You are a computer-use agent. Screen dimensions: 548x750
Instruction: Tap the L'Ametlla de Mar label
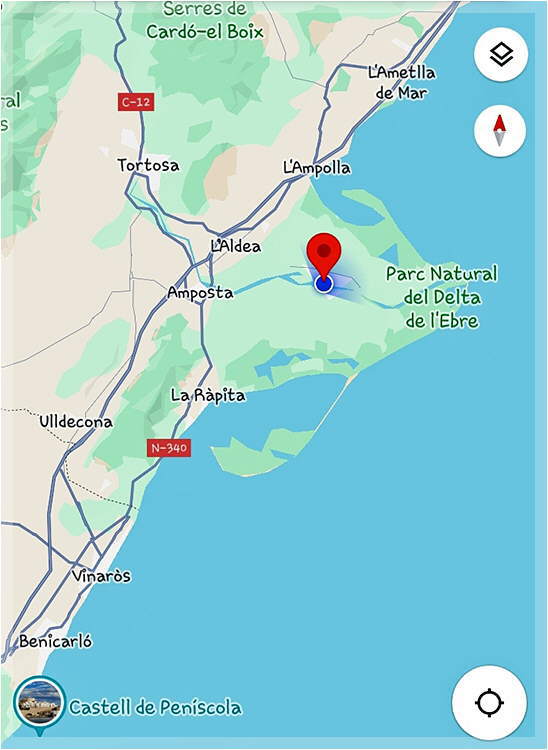pyautogui.click(x=402, y=83)
